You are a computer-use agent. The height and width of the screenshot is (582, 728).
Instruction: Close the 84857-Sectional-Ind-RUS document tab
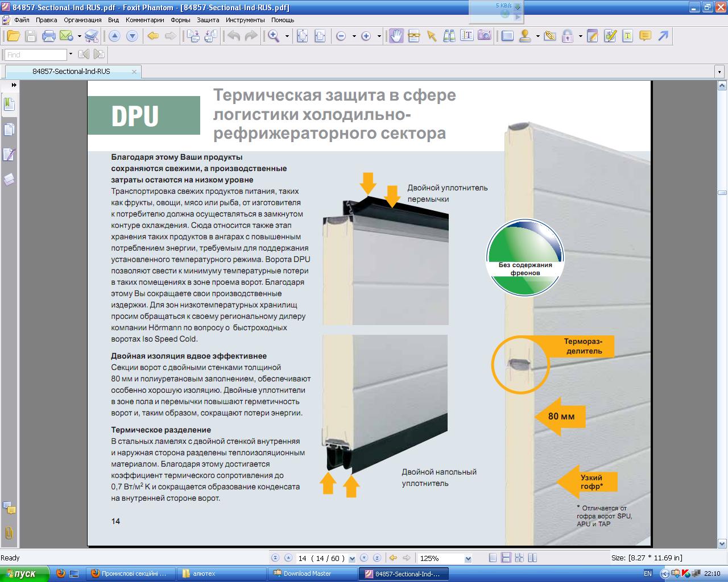pyautogui.click(x=134, y=72)
